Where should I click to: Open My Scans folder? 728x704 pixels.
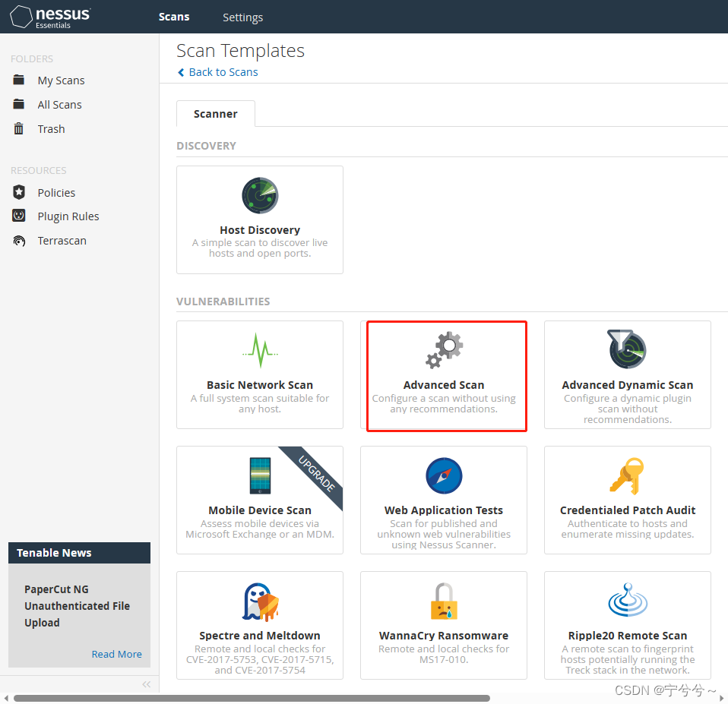[62, 81]
